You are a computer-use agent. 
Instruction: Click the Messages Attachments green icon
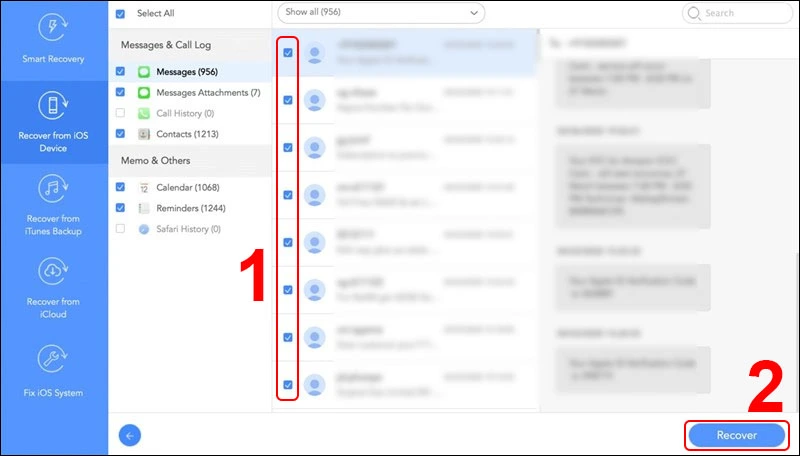tap(144, 93)
